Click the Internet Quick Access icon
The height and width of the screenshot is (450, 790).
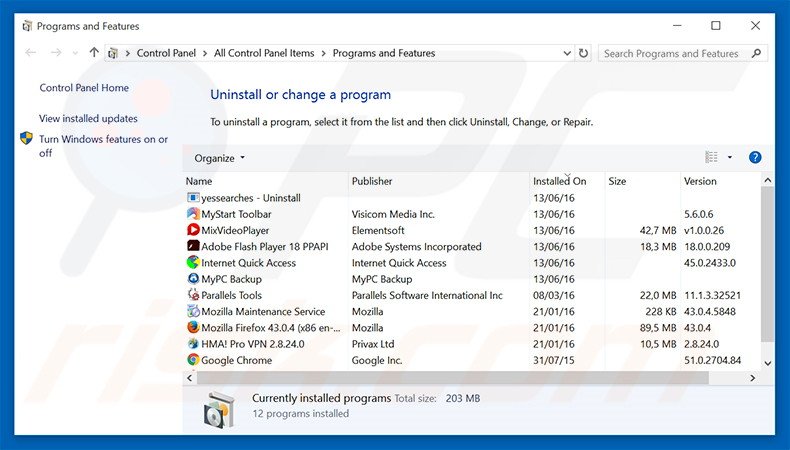coord(193,262)
